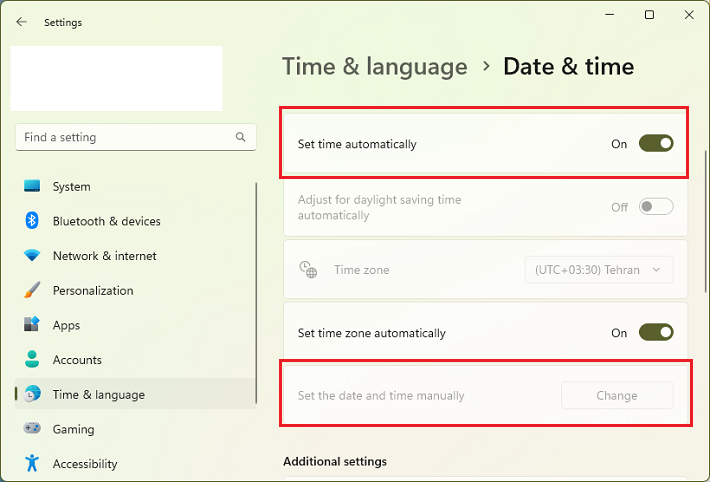The image size is (710, 482).
Task: Open Gaming settings category
Action: 135,429
